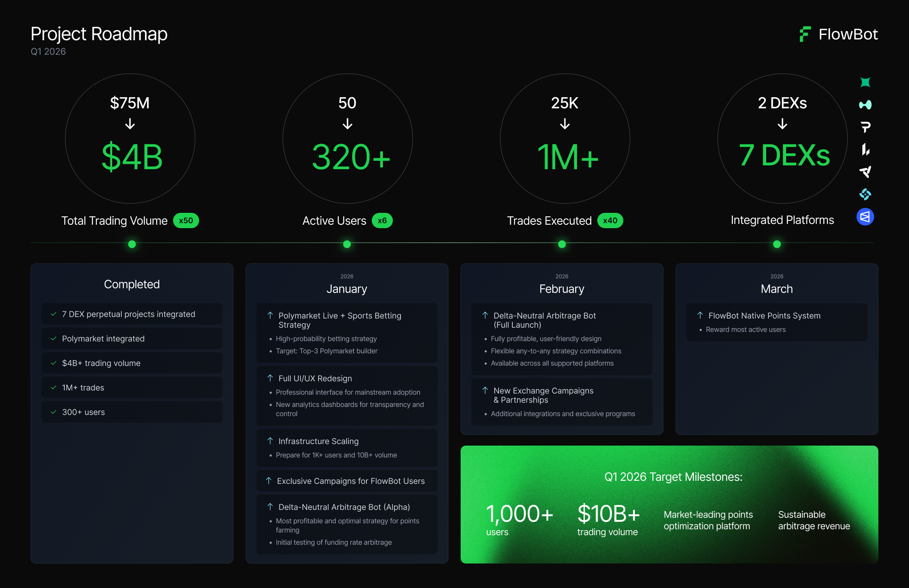
Task: Click up arrow beside Infrastructure Scaling
Action: click(x=270, y=441)
